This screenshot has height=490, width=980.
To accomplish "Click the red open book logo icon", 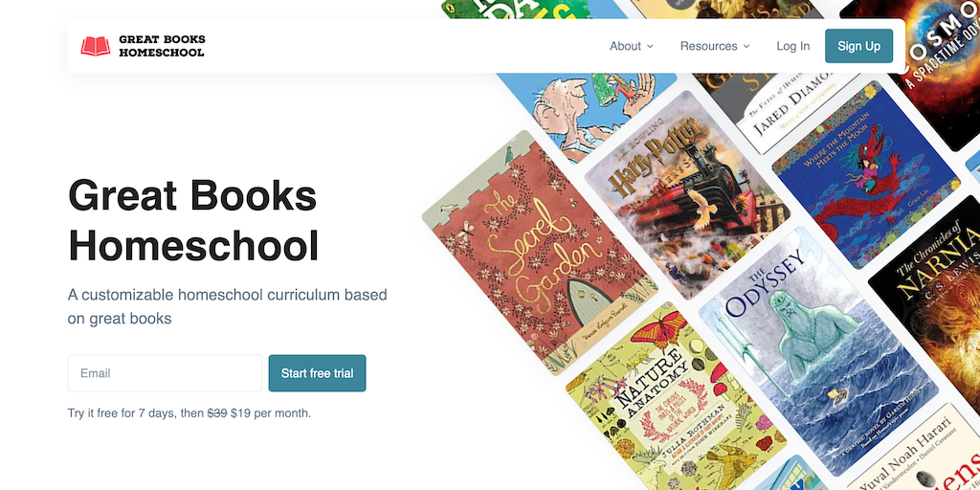I will 96,46.
